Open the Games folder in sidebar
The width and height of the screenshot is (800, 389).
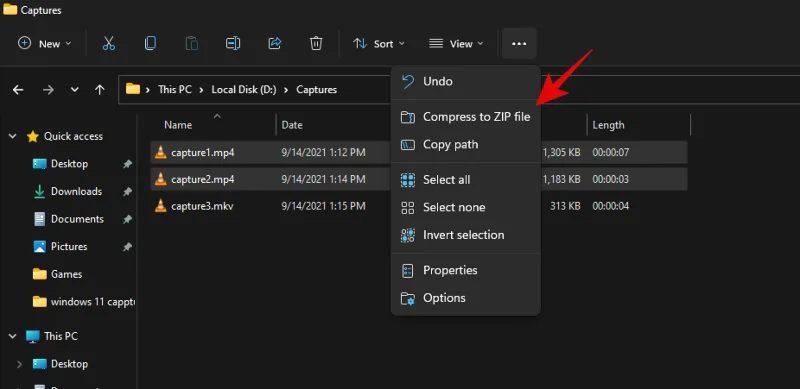(66, 274)
